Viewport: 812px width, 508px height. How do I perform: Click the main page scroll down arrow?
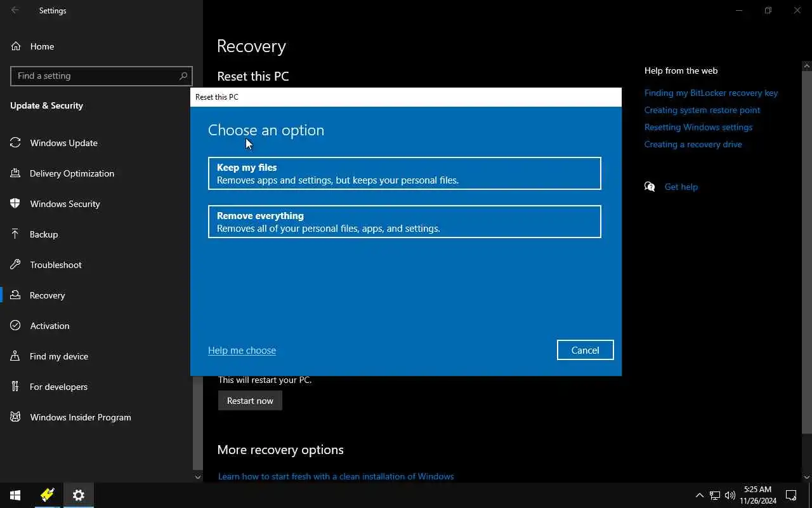(x=807, y=477)
